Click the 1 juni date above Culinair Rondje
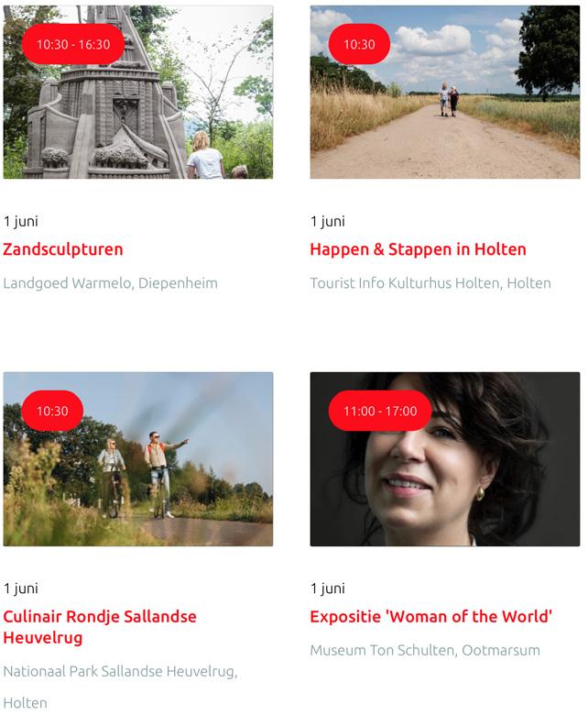The image size is (588, 715). 21,588
